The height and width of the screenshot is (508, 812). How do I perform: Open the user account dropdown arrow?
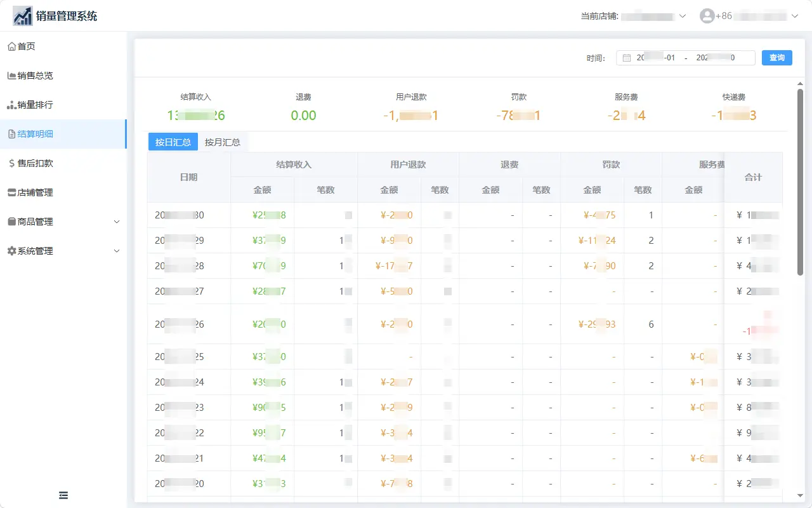[x=795, y=16]
